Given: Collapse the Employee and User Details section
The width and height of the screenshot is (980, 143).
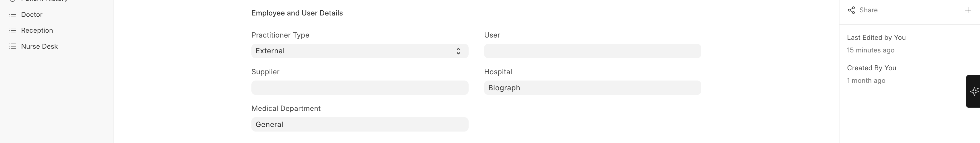Looking at the screenshot, I should point(297,13).
